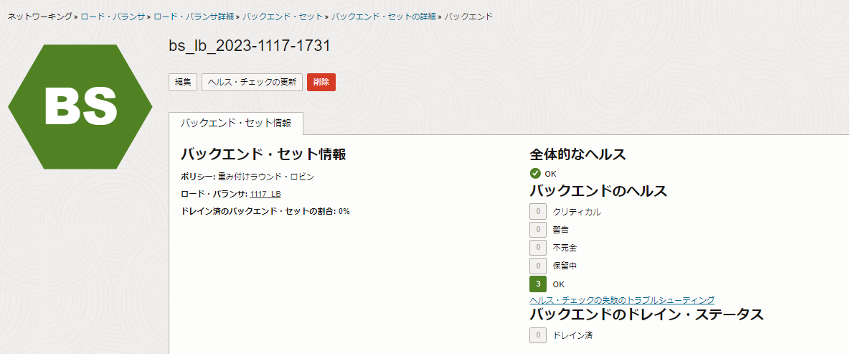Click the ドレイン済 count badge
The width and height of the screenshot is (868, 354).
[x=538, y=335]
